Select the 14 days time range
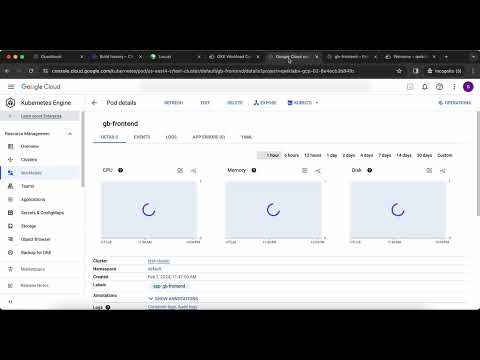The width and height of the screenshot is (480, 360). click(404, 155)
